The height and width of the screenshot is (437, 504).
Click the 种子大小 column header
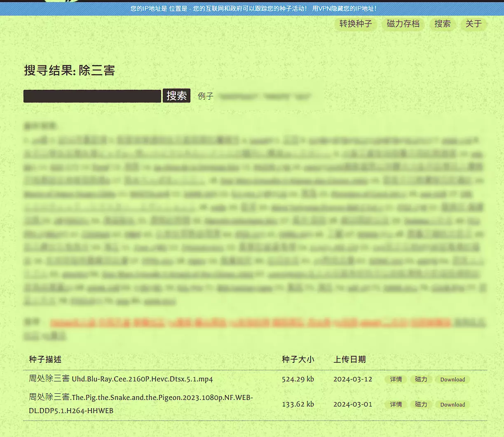point(298,360)
